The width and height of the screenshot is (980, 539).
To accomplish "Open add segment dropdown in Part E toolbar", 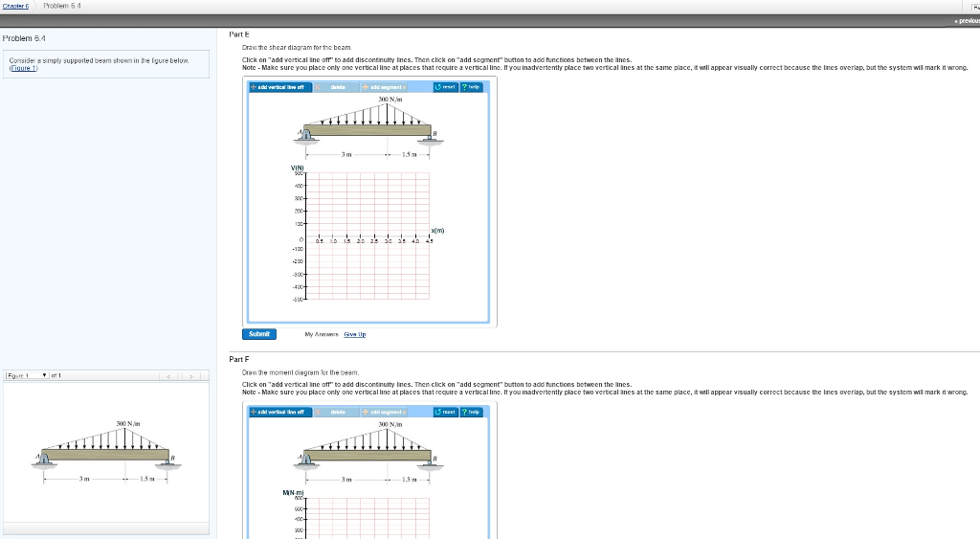I will (385, 87).
